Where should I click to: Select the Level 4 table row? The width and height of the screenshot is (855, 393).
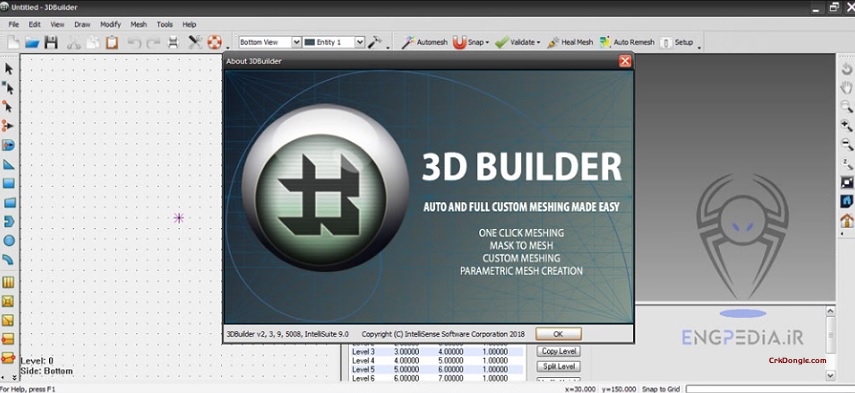[436, 361]
